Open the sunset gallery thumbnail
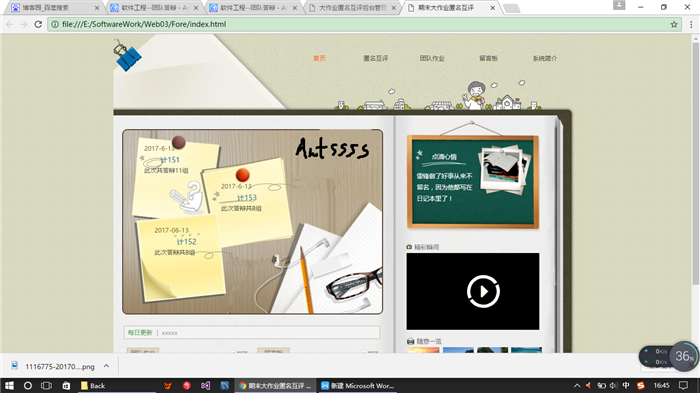This screenshot has height=393, width=700. tap(424, 350)
